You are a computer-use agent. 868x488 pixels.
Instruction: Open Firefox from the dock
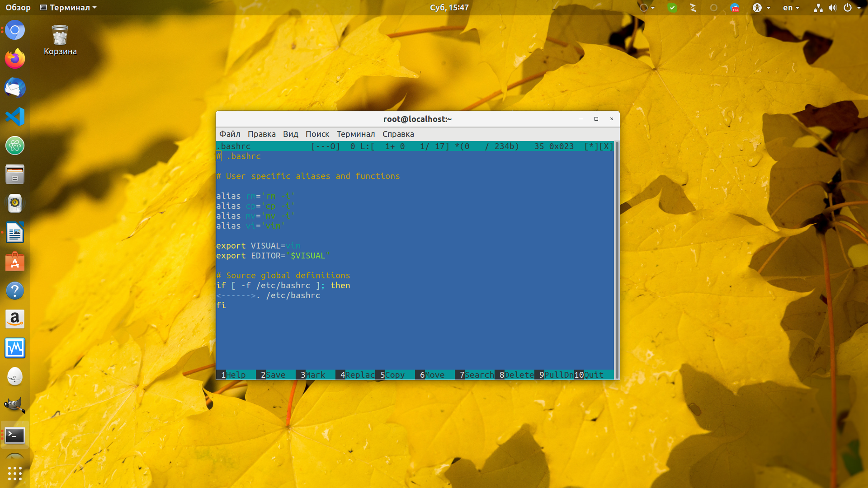coord(15,59)
